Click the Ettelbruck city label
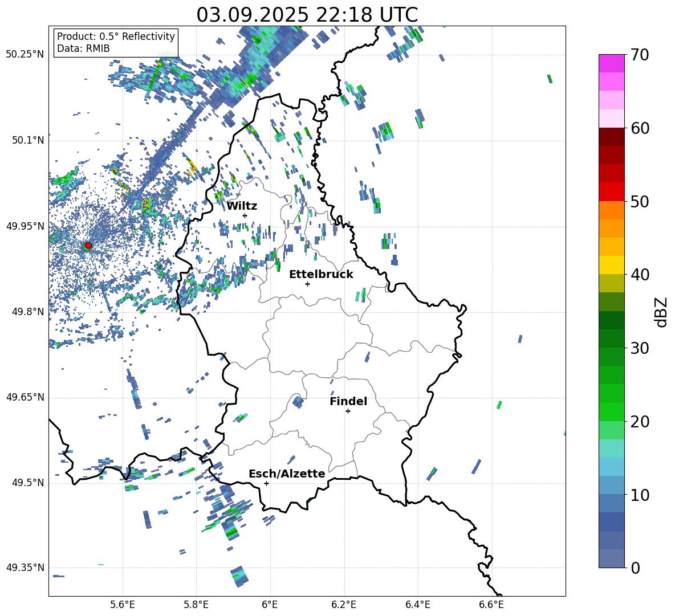This screenshot has height=616, width=675. click(321, 275)
